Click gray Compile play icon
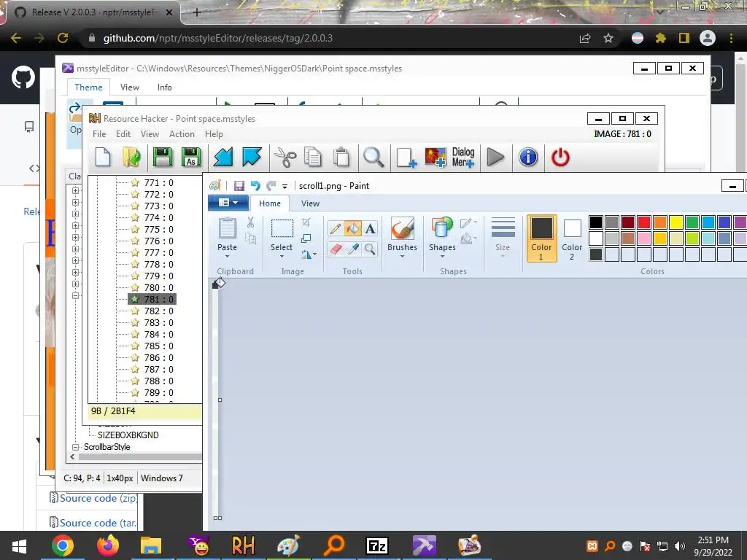This screenshot has width=747, height=560. pos(495,157)
